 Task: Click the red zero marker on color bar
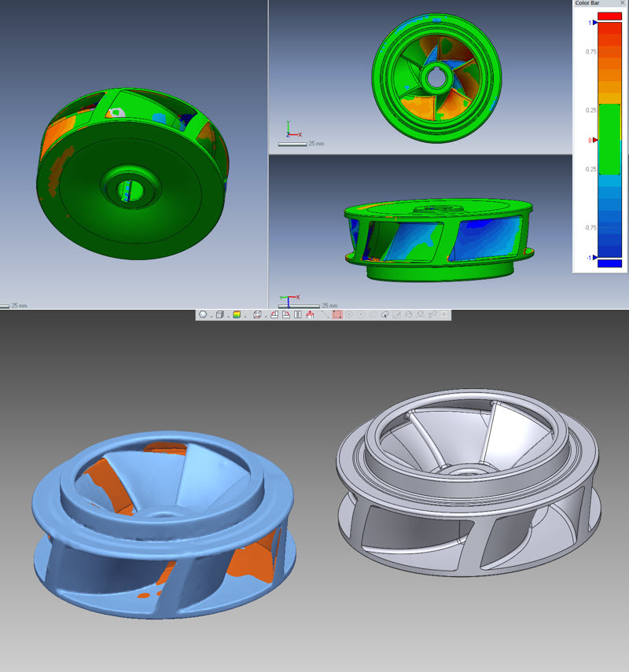click(x=595, y=140)
